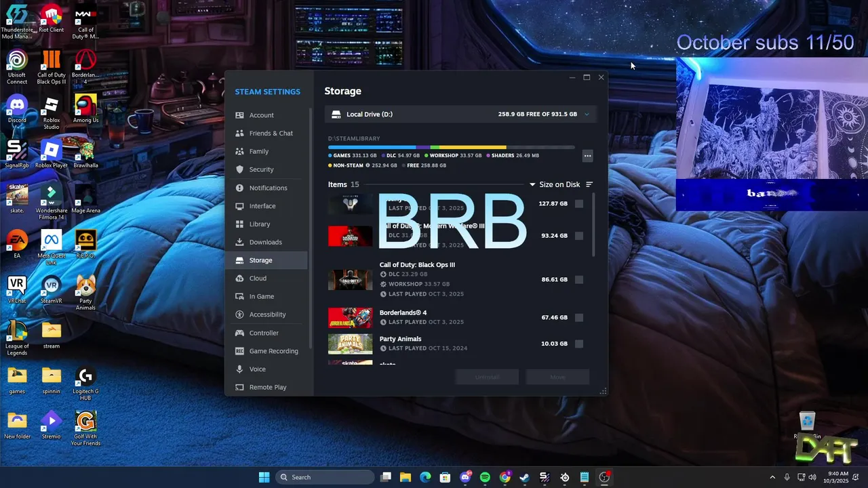
Task: Open the volume control in system tray
Action: (812, 477)
